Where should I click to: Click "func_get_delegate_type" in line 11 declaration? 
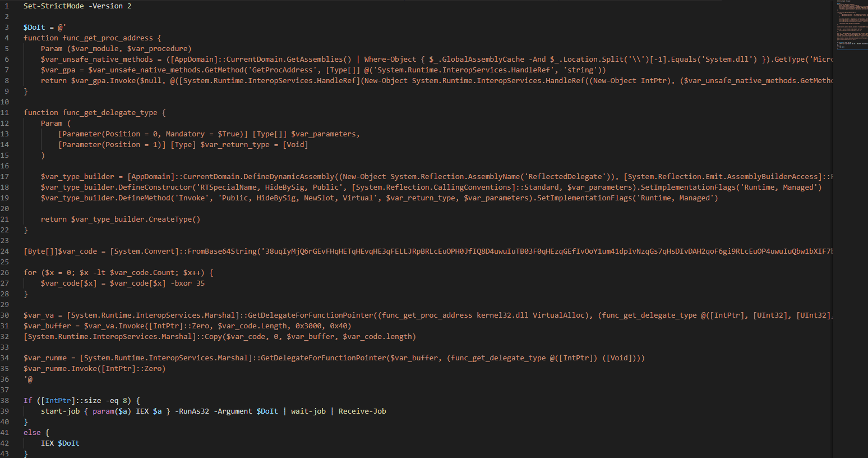[x=110, y=113]
